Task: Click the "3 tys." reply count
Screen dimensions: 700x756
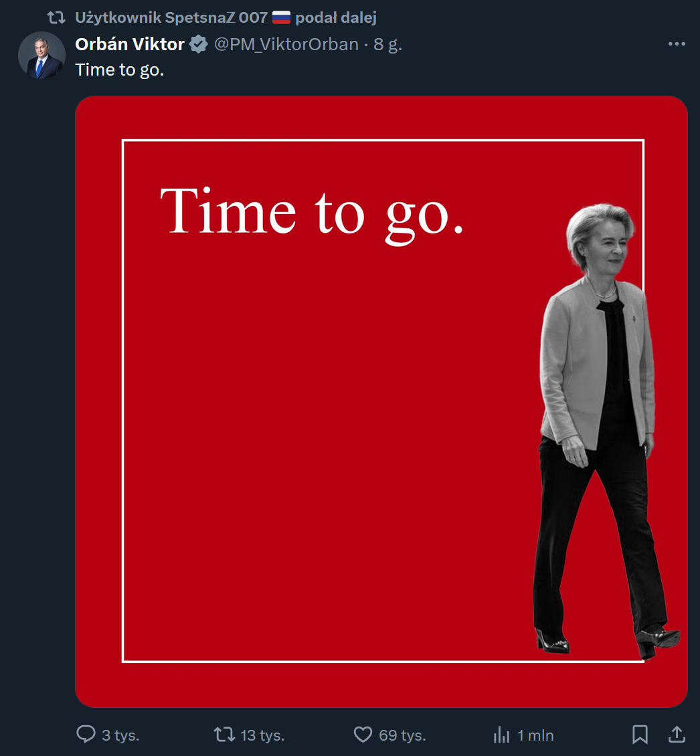Action: pos(120,735)
